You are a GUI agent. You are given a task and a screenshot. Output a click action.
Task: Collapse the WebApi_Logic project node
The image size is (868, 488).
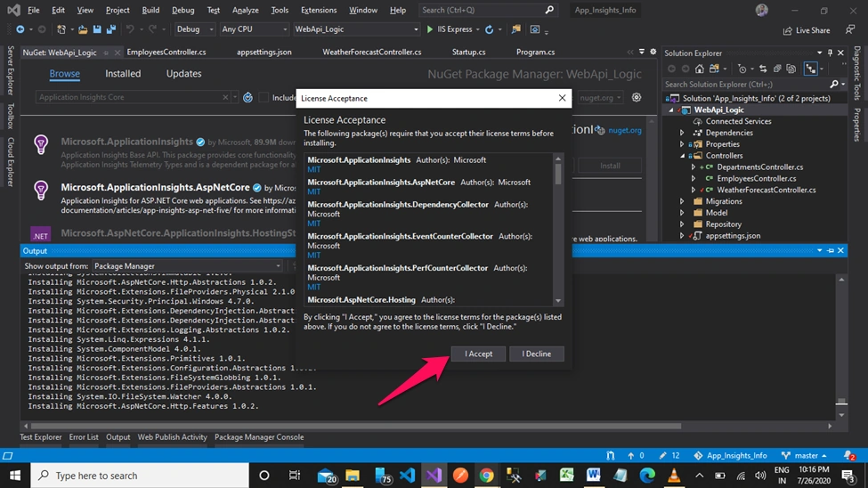(671, 110)
